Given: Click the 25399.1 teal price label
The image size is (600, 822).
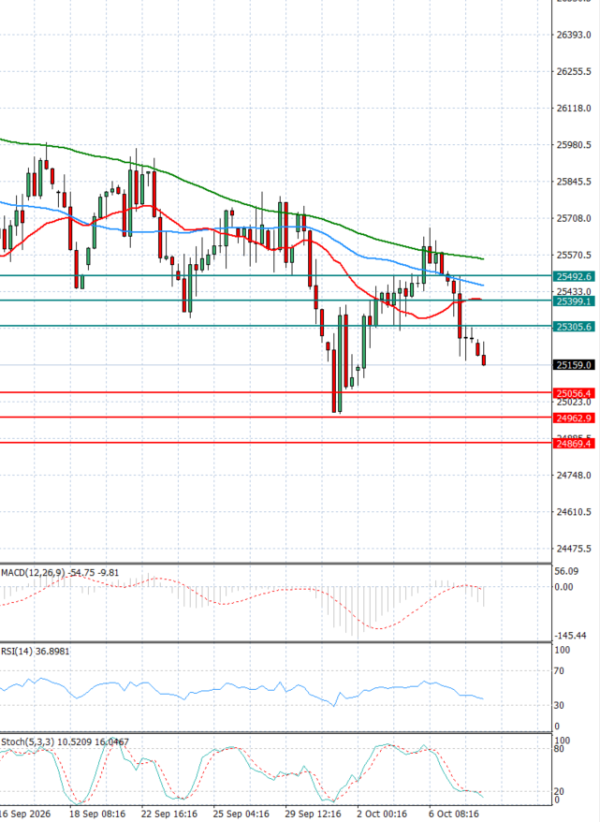Looking at the screenshot, I should coord(574,301).
